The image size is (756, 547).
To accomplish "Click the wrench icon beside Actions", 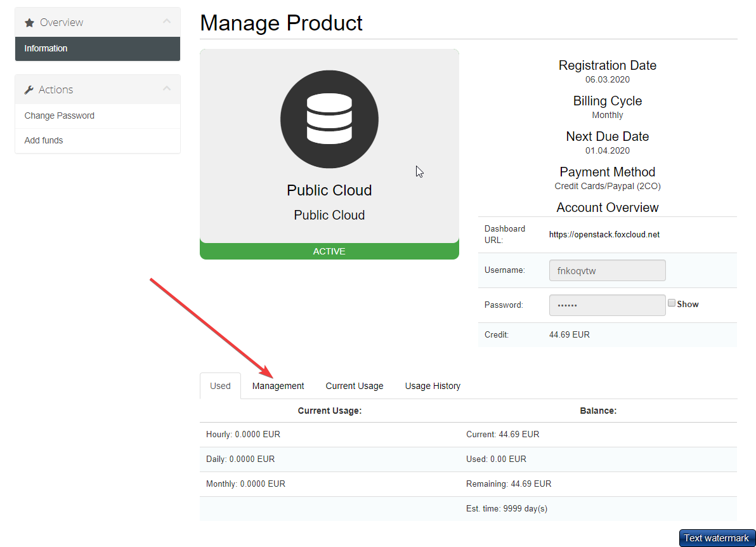I will (29, 90).
